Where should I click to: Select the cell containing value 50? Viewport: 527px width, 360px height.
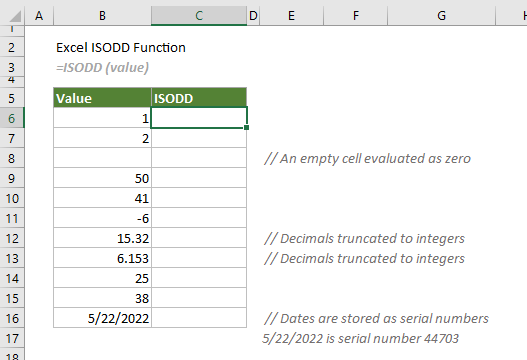point(103,178)
